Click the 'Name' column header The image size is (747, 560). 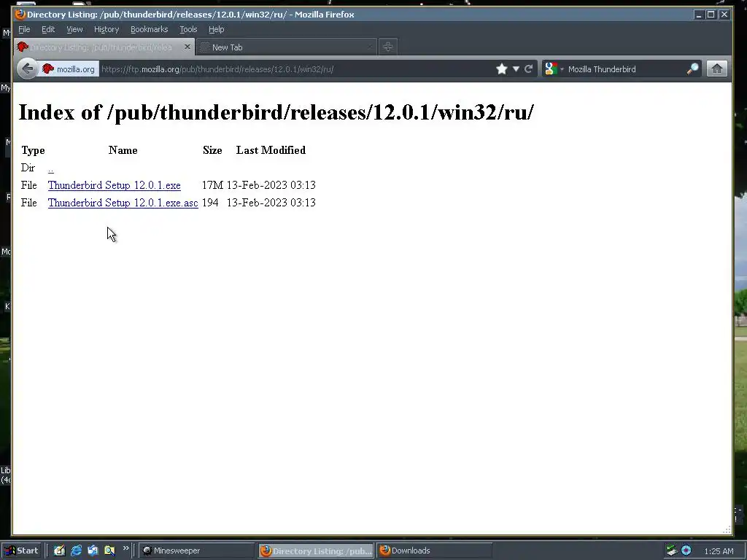click(123, 150)
